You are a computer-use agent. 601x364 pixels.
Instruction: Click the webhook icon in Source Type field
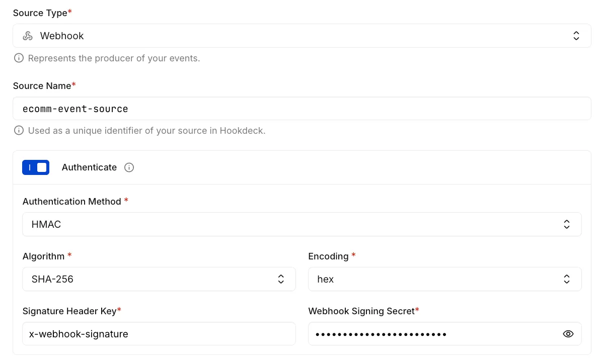28,36
